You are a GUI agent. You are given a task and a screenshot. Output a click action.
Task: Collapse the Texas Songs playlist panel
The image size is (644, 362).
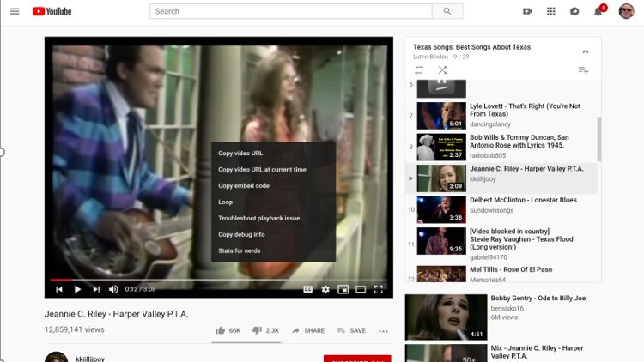click(586, 51)
